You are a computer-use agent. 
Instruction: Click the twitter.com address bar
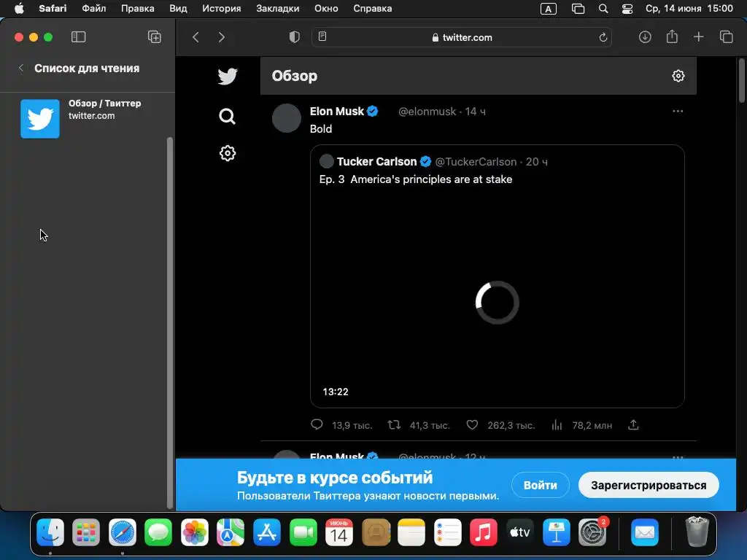[462, 37]
